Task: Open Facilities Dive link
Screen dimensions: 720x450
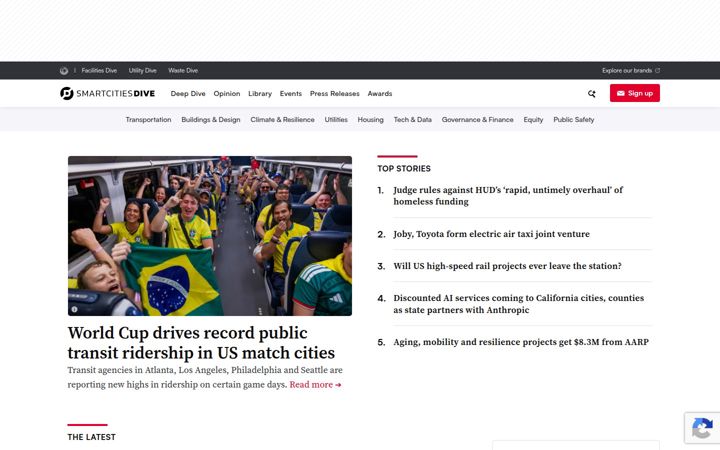Action: (99, 71)
